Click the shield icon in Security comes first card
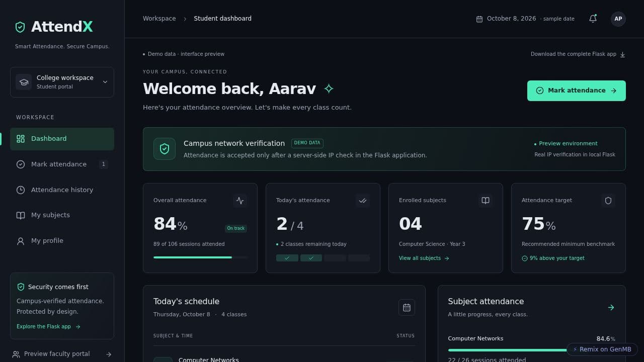 point(21,287)
